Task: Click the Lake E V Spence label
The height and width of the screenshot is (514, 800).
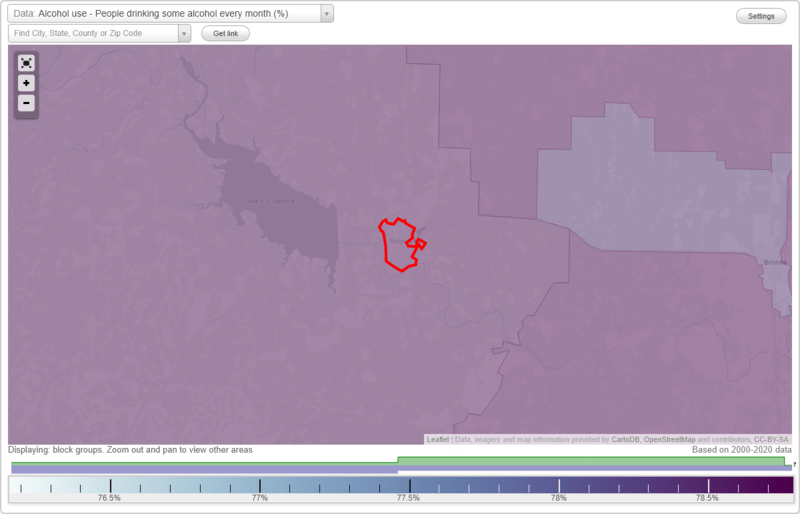Action: pos(269,201)
